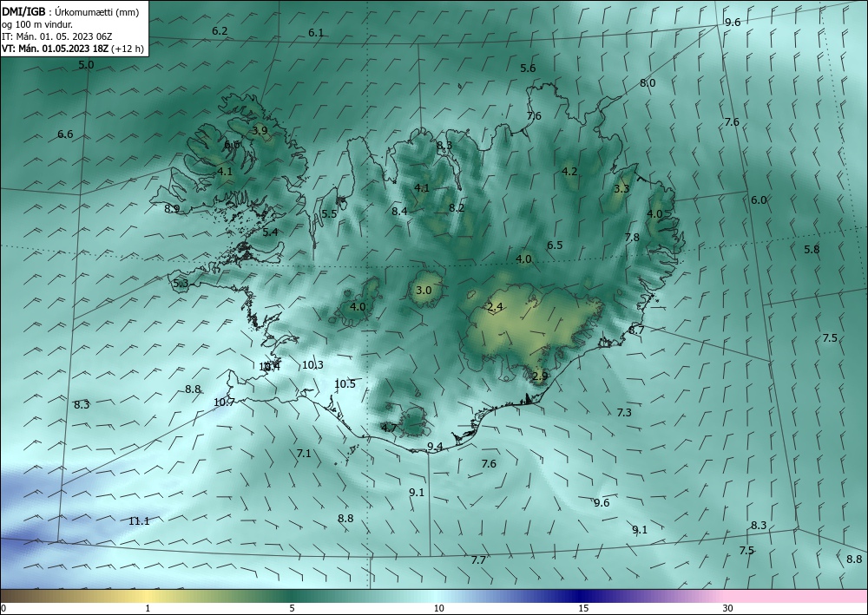Click the 6.2 value label
The width and height of the screenshot is (868, 615).
[x=220, y=31]
